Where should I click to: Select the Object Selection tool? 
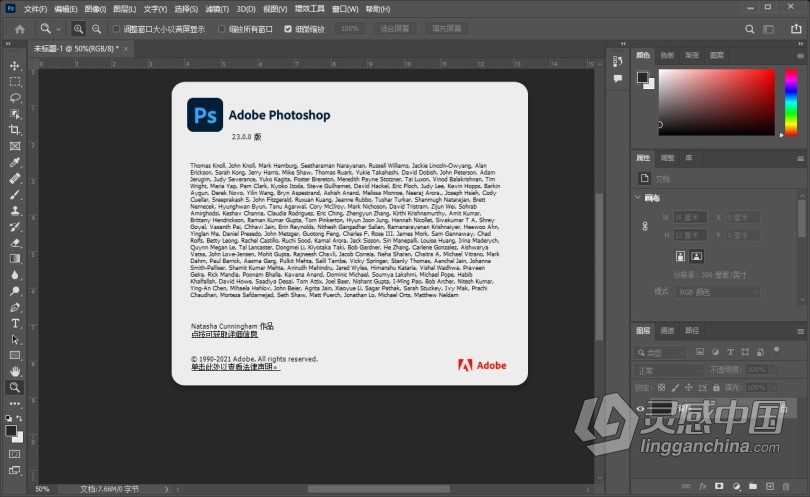pyautogui.click(x=14, y=114)
